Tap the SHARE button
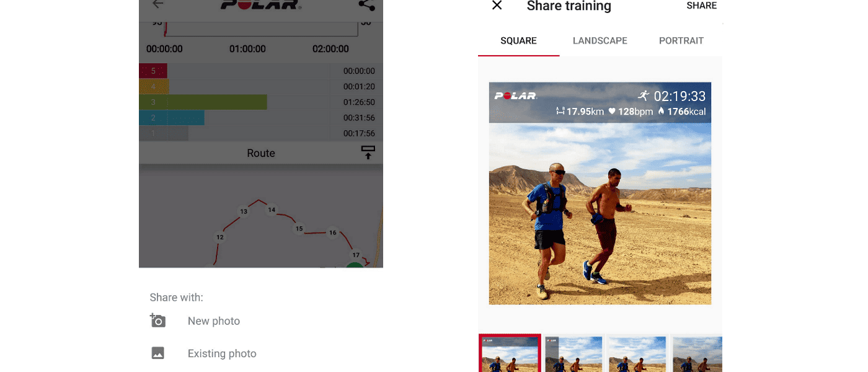868x372 pixels. coord(702,6)
